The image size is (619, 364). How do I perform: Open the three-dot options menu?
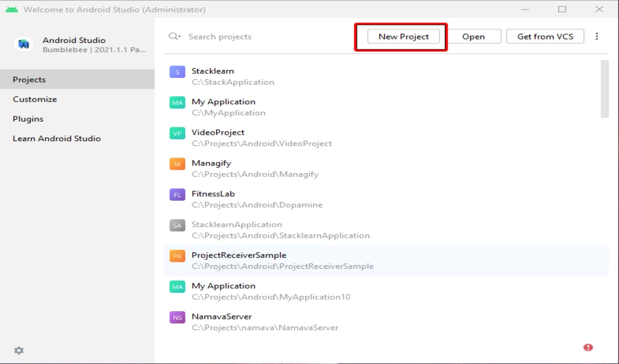click(x=597, y=36)
